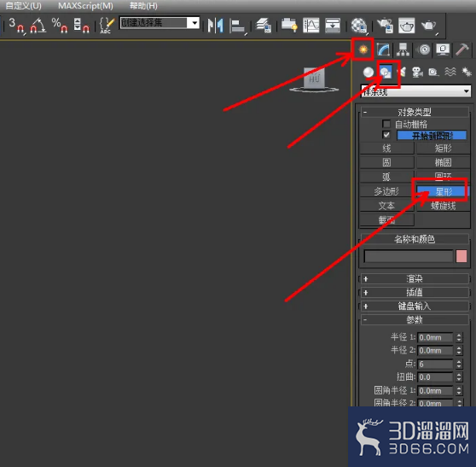Open the 样条线 shape type dropdown
Image resolution: width=476 pixels, height=467 pixels.
tap(416, 91)
